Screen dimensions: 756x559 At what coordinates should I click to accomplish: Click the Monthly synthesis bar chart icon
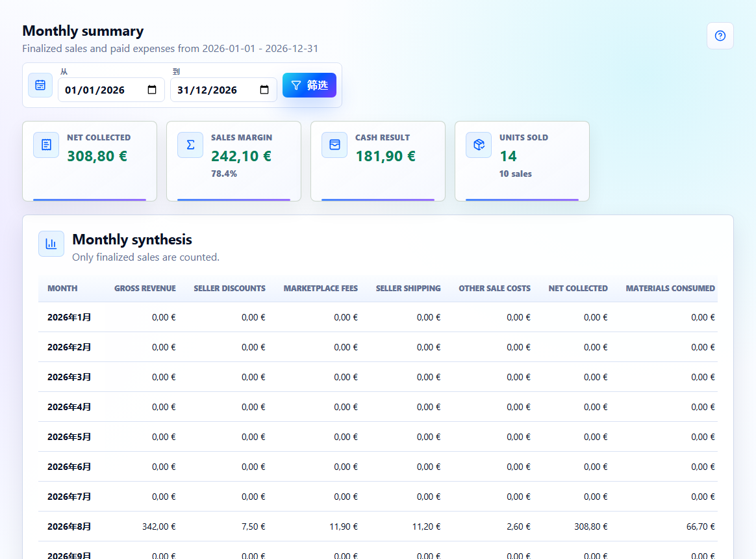pos(51,244)
